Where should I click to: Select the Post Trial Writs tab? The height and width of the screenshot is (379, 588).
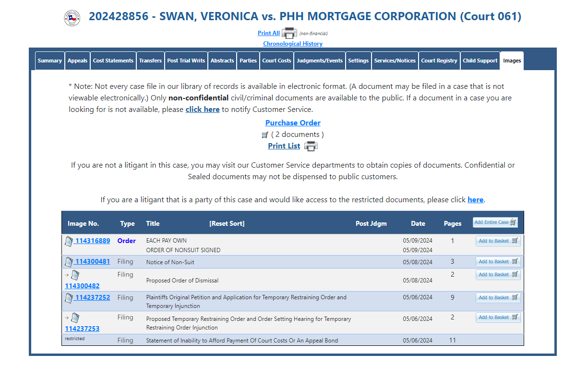pyautogui.click(x=186, y=61)
